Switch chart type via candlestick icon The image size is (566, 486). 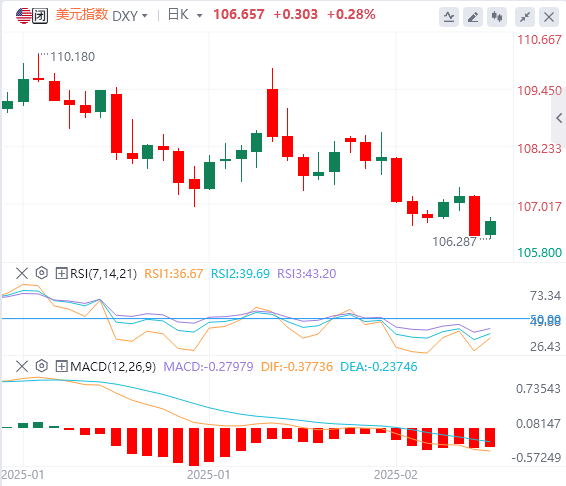[497, 17]
